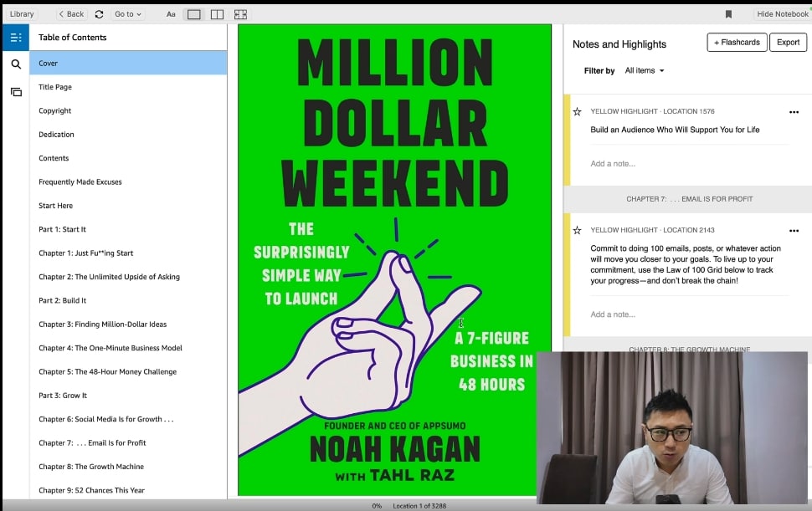This screenshot has height=511, width=812.
Task: Open the search magnifier in sidebar
Action: [16, 64]
